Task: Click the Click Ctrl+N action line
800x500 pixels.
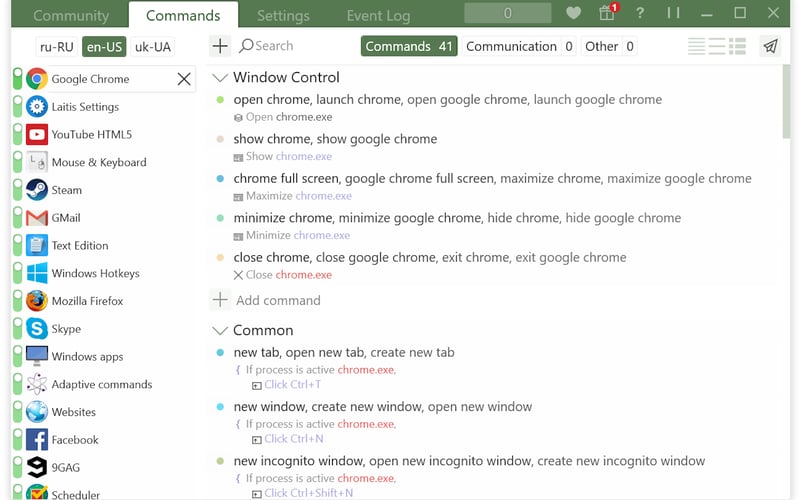Action: (x=288, y=439)
